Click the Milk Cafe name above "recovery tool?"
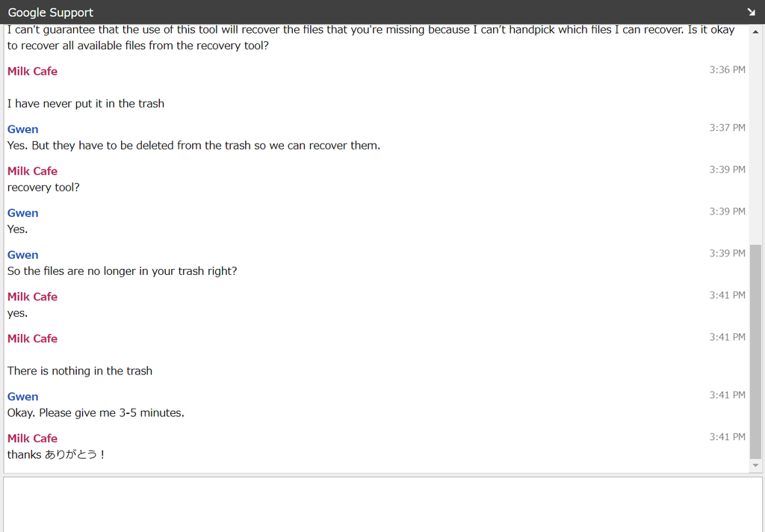This screenshot has height=532, width=765. pos(32,171)
